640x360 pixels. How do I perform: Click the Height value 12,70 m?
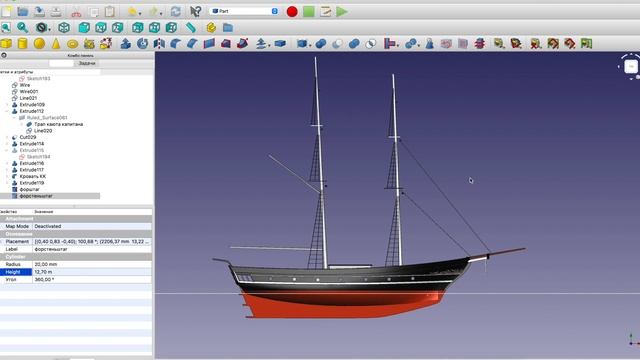coord(92,272)
